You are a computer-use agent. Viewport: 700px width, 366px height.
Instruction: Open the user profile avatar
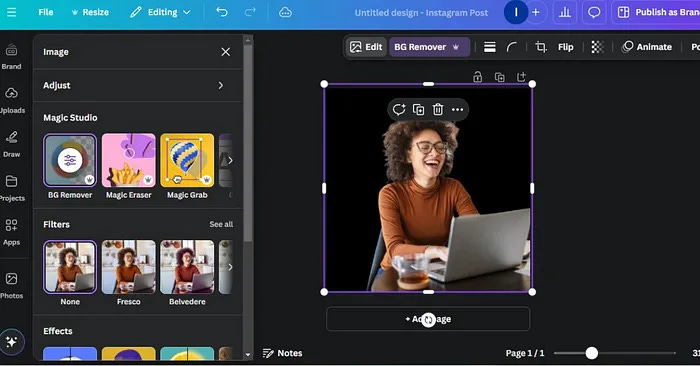[x=515, y=12]
